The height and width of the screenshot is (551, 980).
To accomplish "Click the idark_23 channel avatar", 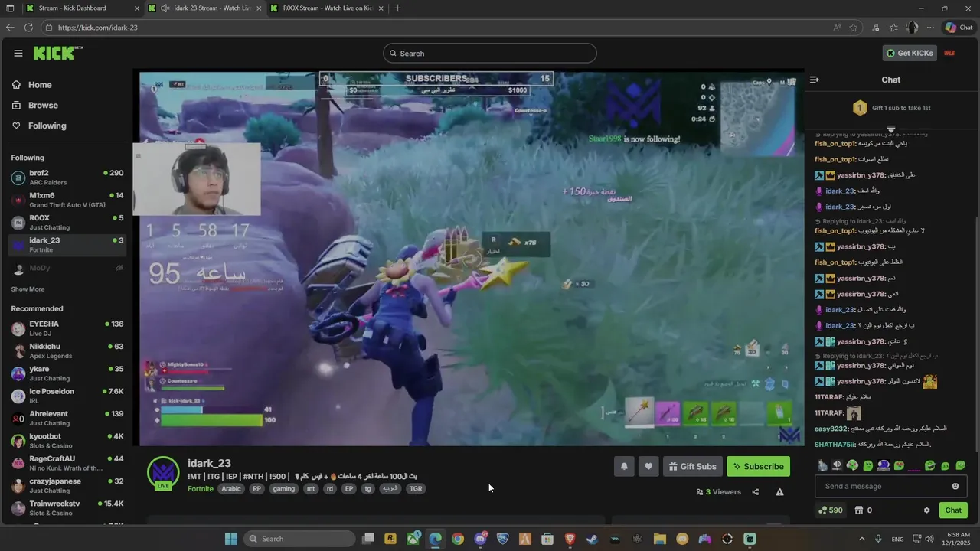I will pyautogui.click(x=163, y=471).
